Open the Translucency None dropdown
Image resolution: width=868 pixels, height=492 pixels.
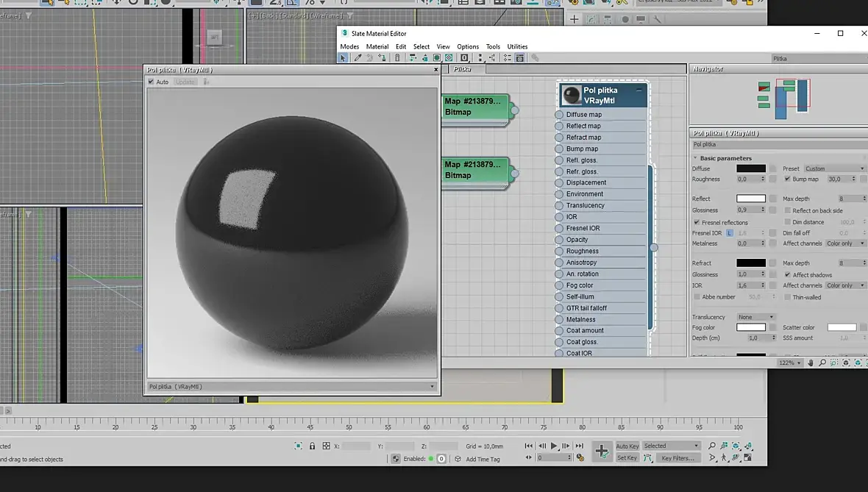click(755, 317)
